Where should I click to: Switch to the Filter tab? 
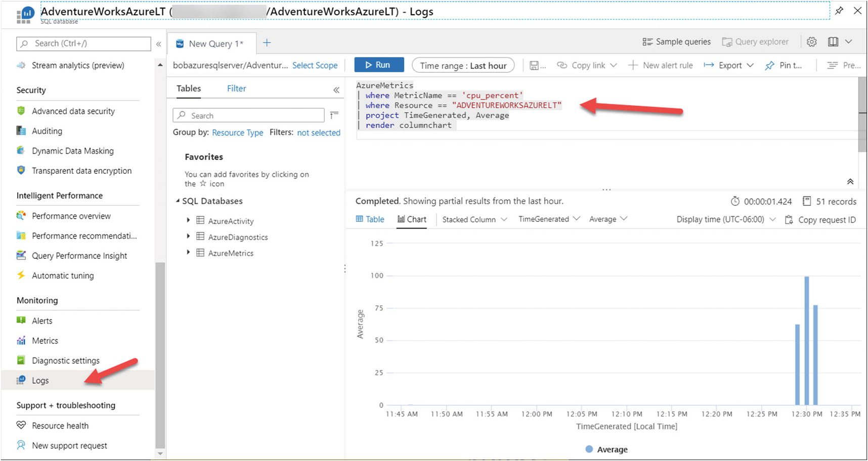tap(236, 88)
